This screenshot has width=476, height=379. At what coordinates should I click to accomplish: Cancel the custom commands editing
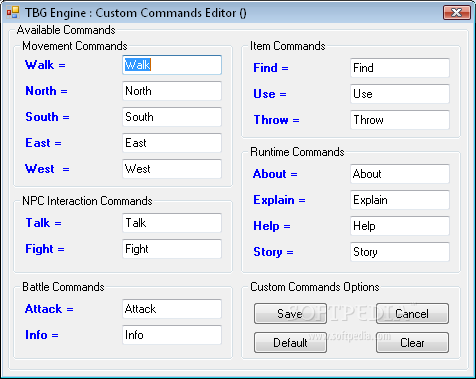(412, 313)
